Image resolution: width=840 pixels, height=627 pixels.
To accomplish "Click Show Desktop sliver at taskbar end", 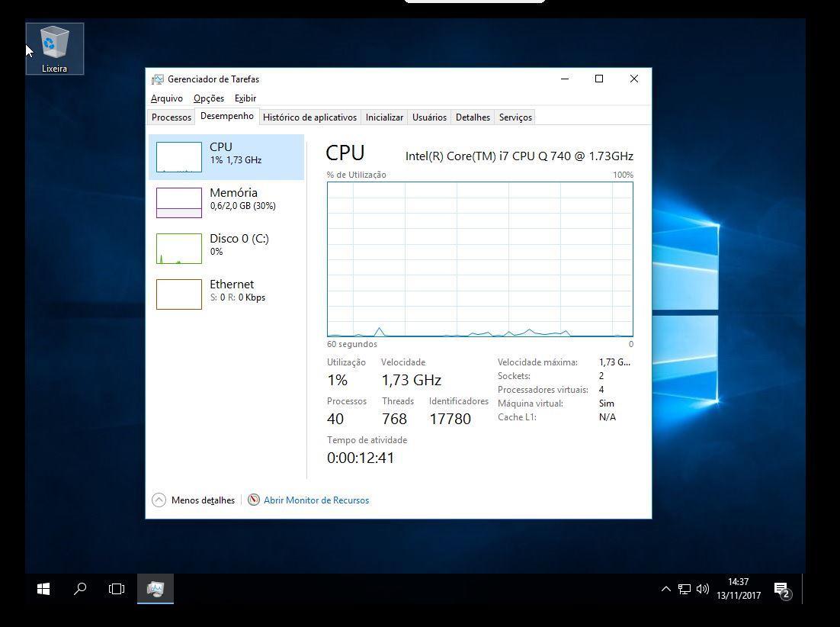I will (803, 589).
